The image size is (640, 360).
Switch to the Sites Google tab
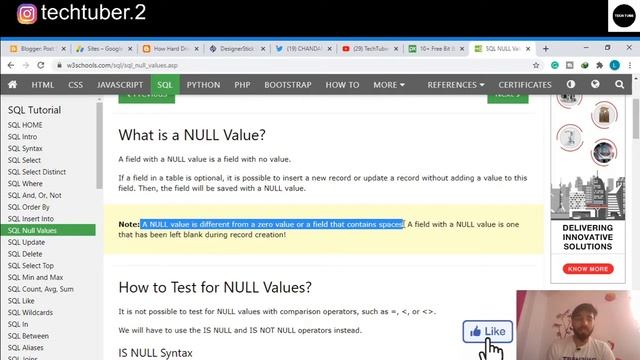click(104, 49)
